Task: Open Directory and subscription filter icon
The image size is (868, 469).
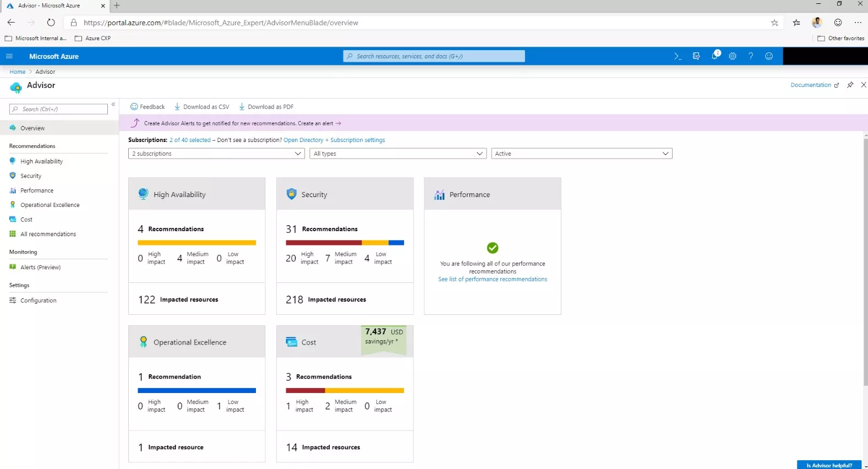Action: tap(696, 56)
